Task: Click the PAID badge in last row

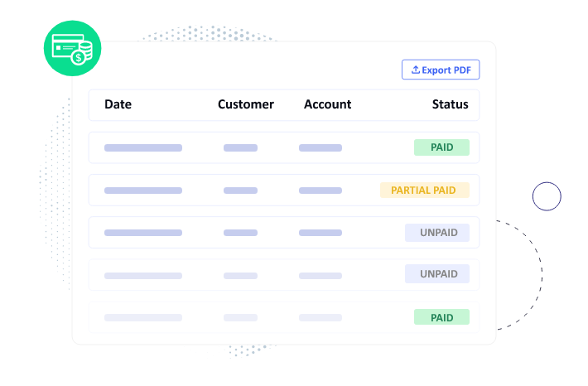Action: 441,317
